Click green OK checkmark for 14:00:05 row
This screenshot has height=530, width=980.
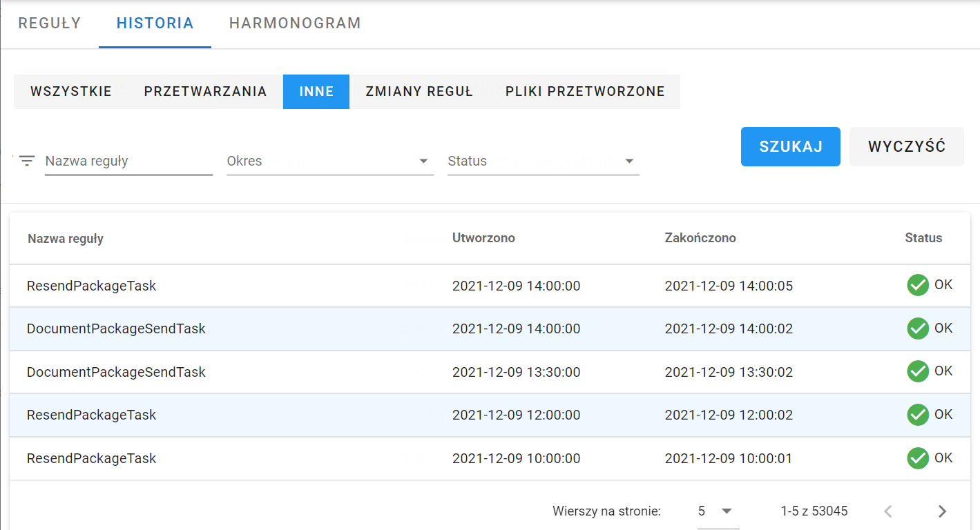(x=918, y=285)
